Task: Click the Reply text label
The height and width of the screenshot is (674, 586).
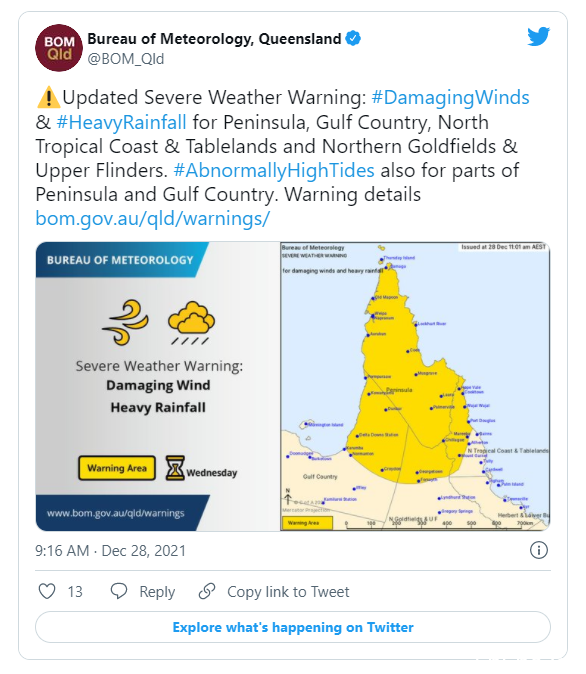Action: 157,592
